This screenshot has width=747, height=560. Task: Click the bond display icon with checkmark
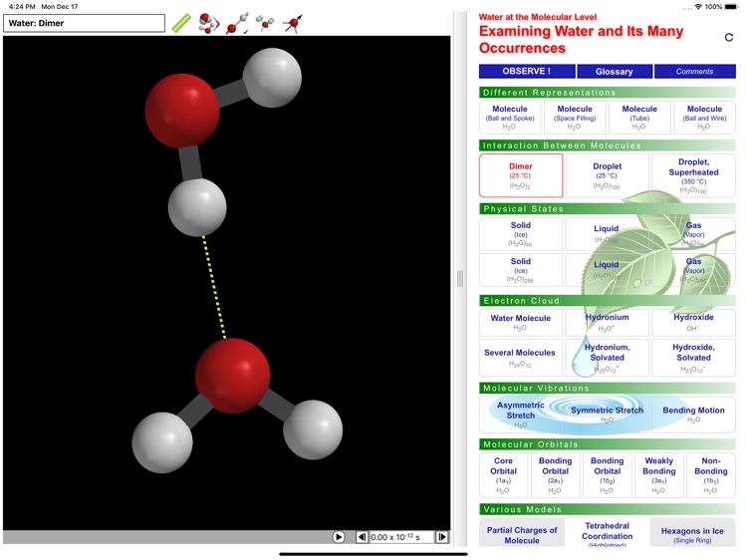coord(237,23)
